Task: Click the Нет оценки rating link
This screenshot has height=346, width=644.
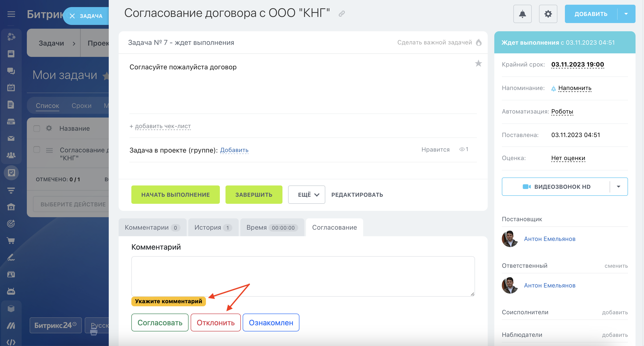Action: (568, 158)
